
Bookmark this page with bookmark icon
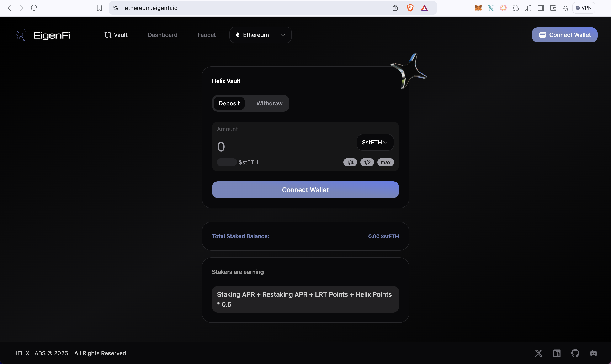[99, 8]
